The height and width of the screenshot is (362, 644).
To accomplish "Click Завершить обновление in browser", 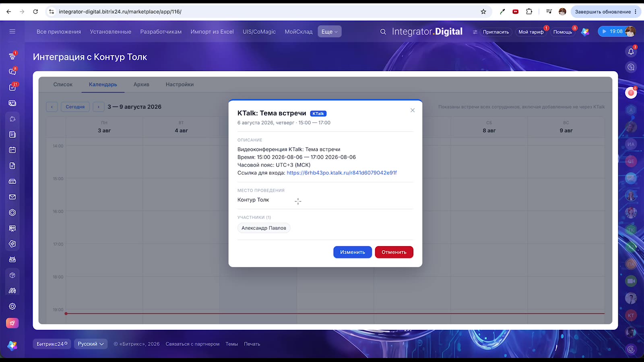I will click(x=606, y=12).
